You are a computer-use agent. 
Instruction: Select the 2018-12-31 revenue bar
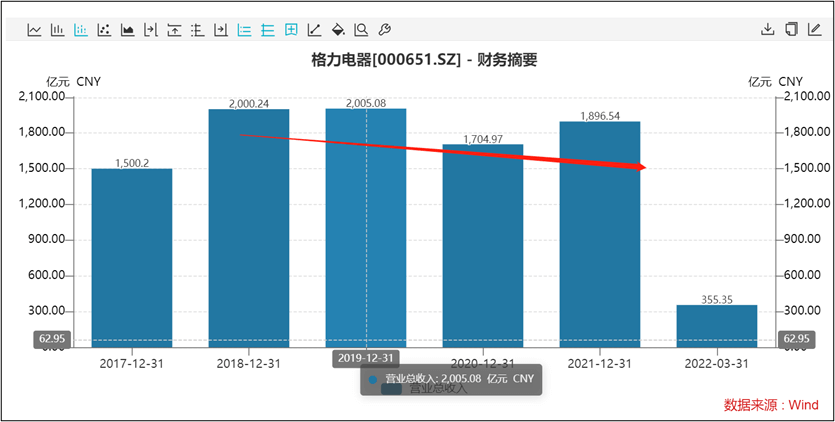[x=249, y=229]
